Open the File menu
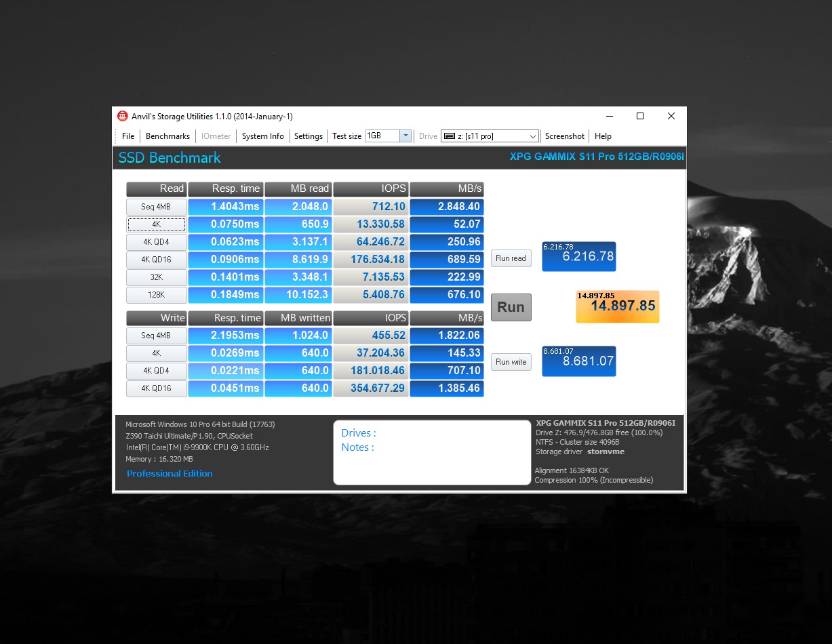This screenshot has width=832, height=644. coord(128,136)
